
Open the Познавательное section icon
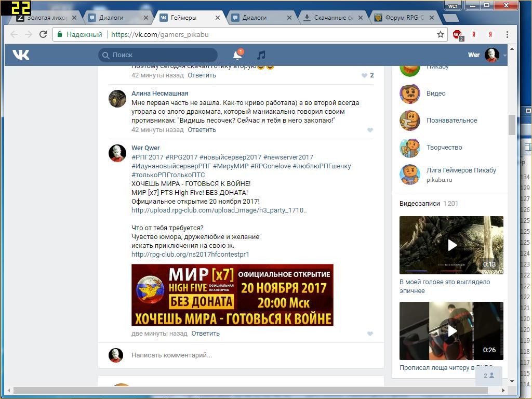point(410,121)
